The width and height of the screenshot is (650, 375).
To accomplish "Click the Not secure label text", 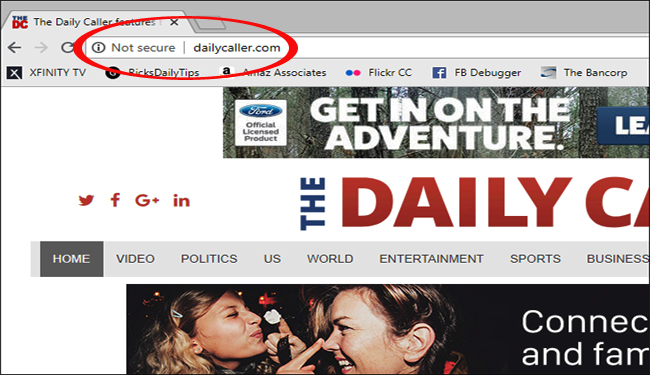I will tap(143, 48).
